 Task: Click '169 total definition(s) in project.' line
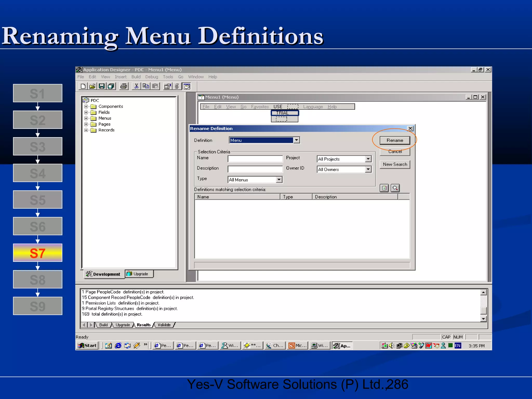112,314
